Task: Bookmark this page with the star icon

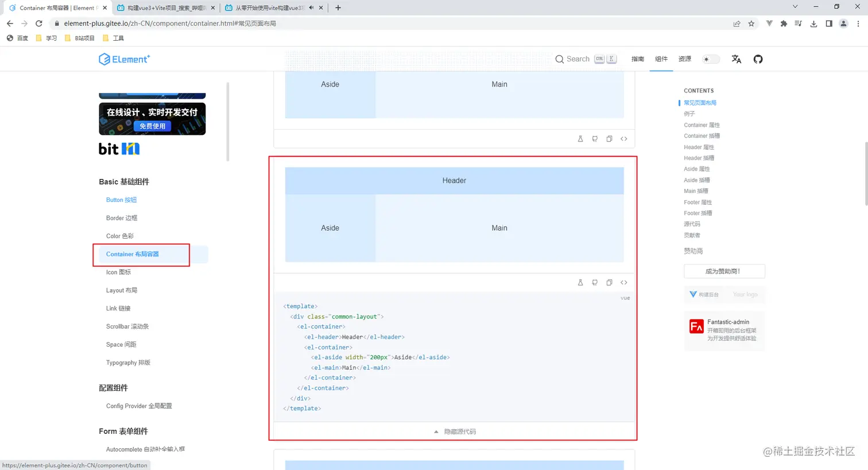Action: [751, 24]
